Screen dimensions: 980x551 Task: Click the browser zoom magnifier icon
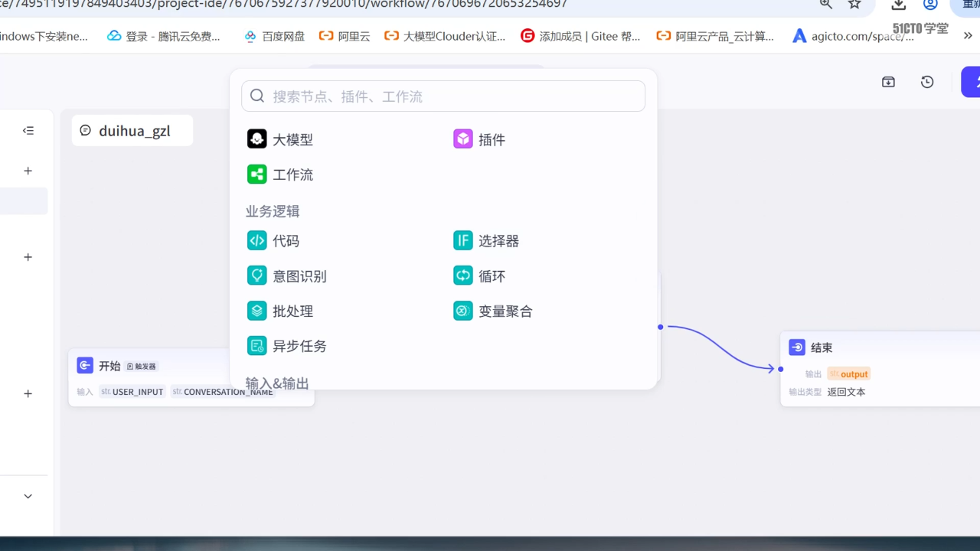(826, 4)
